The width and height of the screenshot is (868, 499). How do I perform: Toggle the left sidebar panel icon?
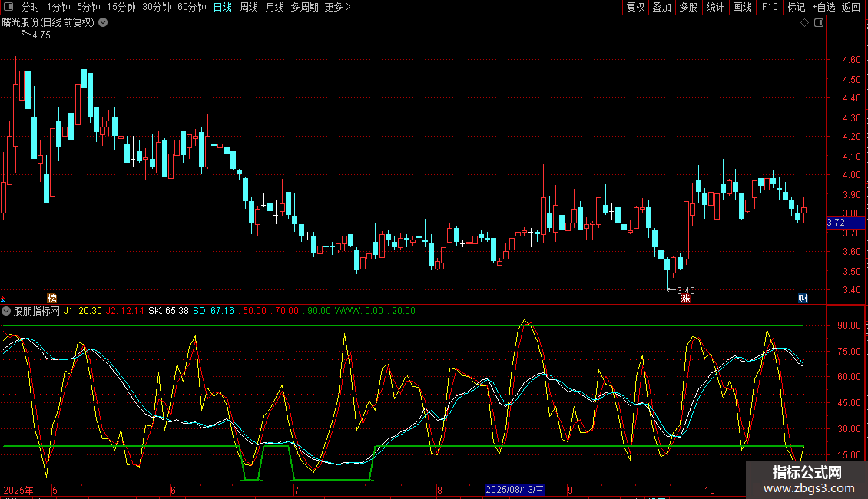tap(7, 8)
